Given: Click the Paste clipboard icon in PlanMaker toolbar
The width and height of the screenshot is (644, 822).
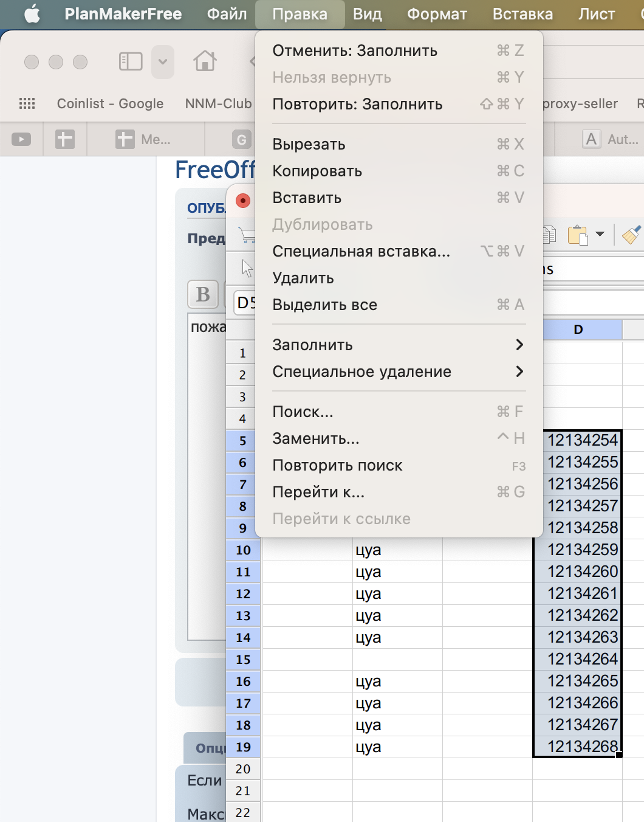Looking at the screenshot, I should 577,235.
